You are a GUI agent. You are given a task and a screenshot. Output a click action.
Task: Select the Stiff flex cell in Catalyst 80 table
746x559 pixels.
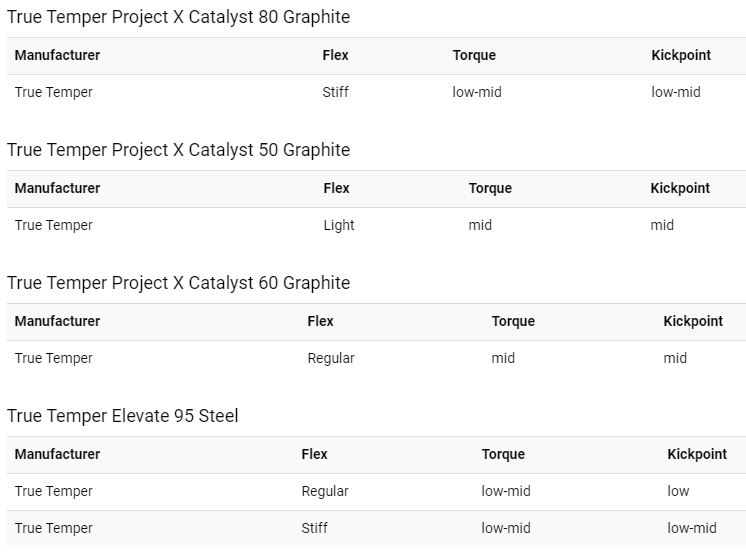tap(335, 92)
